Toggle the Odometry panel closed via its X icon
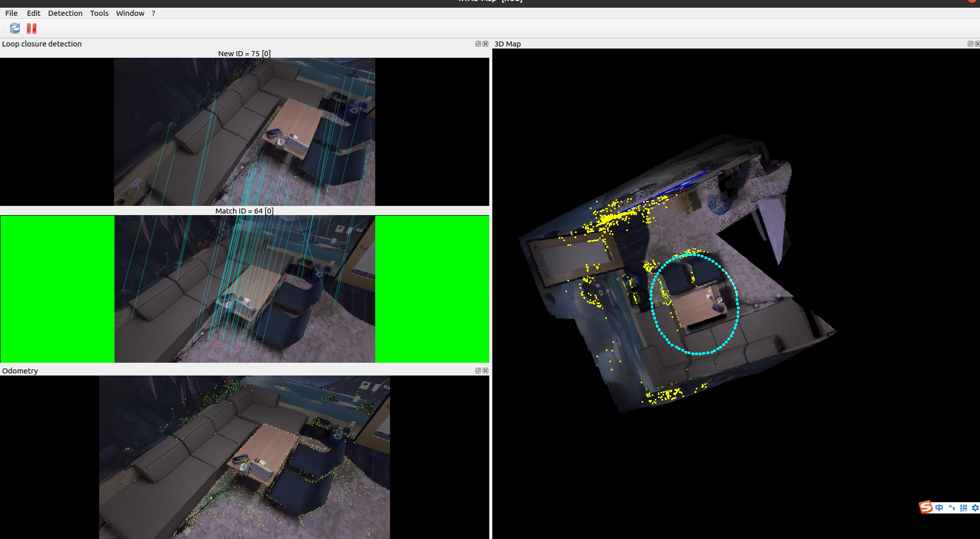 pyautogui.click(x=485, y=370)
